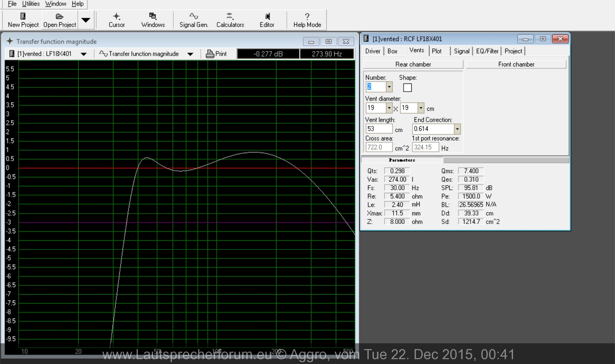Click the Open Project toolbar icon

[x=60, y=20]
